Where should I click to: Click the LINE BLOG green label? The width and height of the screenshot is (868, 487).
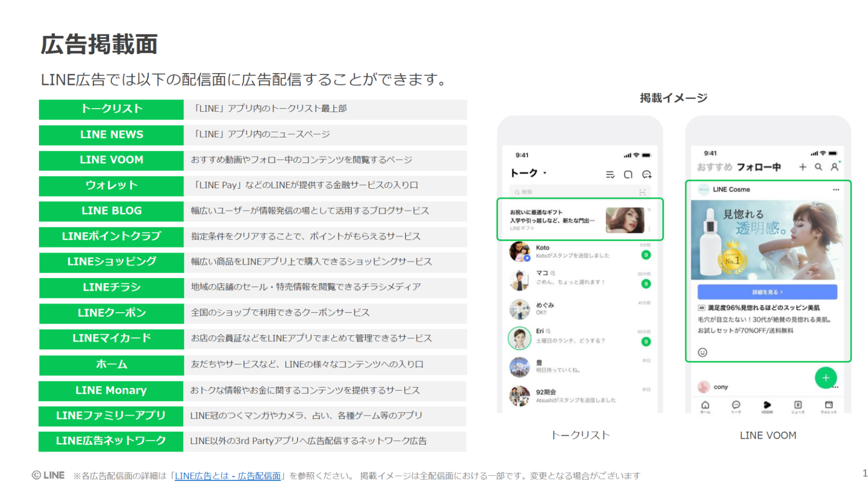click(111, 211)
